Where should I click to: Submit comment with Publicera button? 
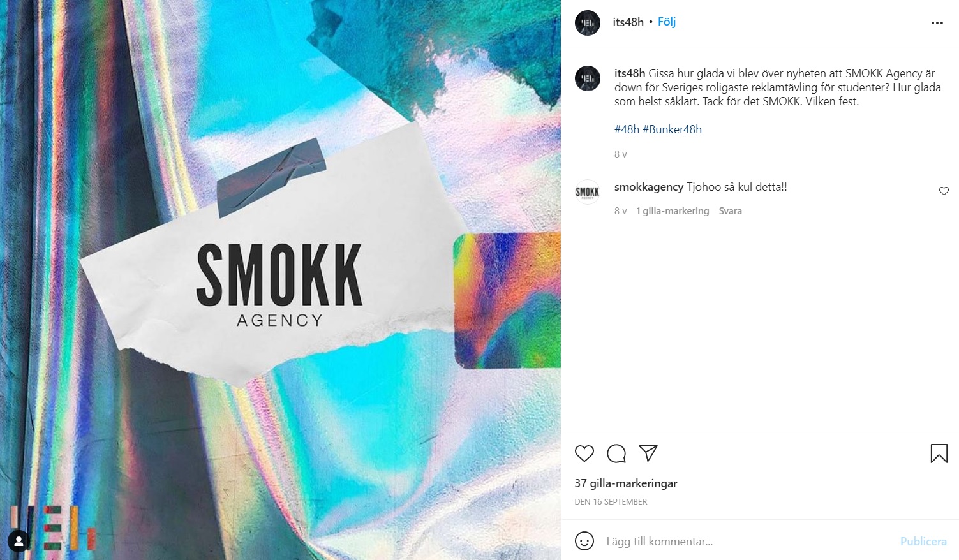coord(923,542)
